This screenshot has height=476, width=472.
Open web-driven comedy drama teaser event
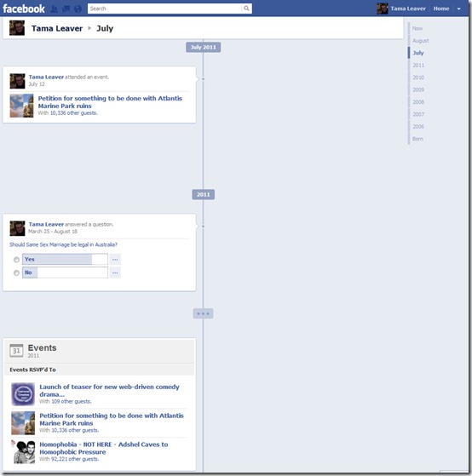[x=109, y=390]
